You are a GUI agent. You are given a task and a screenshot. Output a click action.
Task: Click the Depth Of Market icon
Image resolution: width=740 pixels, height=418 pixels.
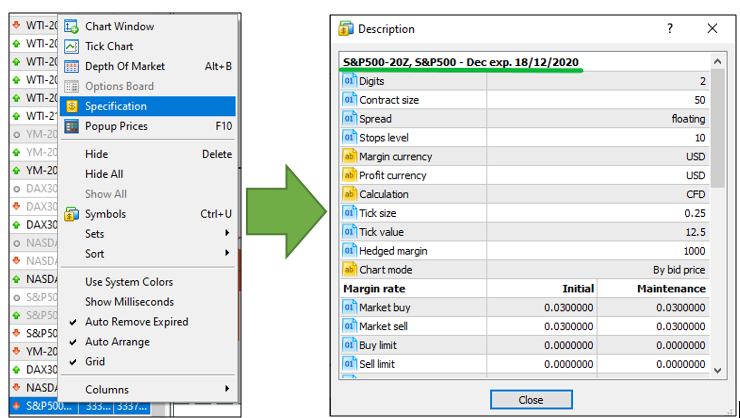click(x=71, y=67)
